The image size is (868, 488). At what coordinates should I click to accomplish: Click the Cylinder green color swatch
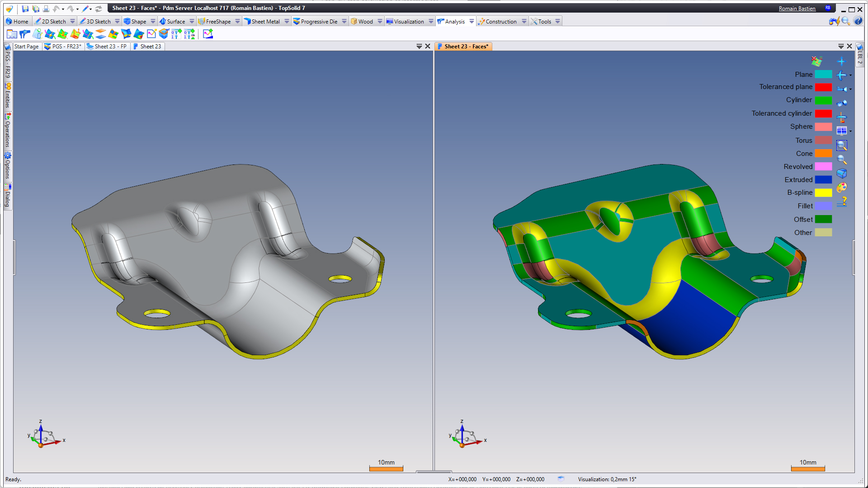823,100
